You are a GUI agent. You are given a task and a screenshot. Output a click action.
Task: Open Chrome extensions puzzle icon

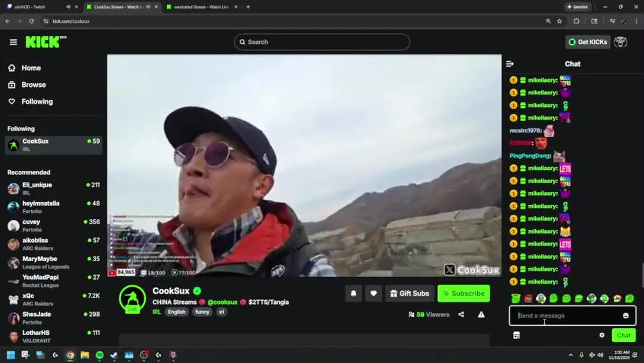pyautogui.click(x=576, y=21)
